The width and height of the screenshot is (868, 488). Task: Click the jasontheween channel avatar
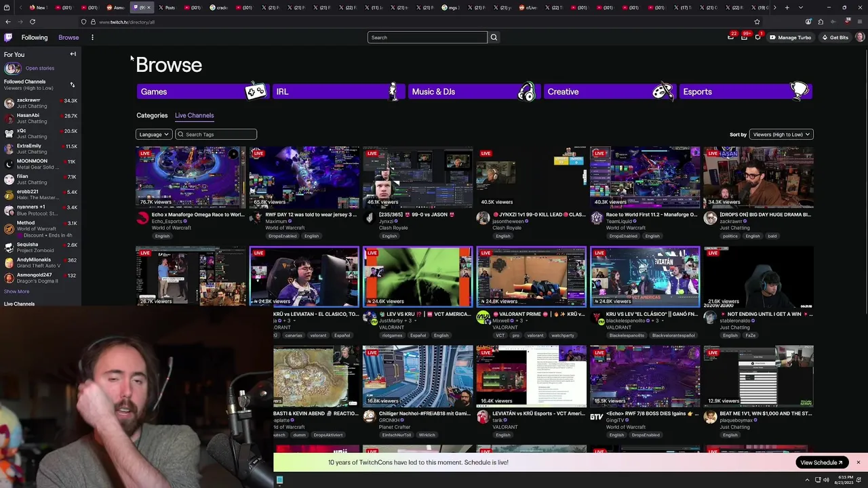tap(483, 218)
